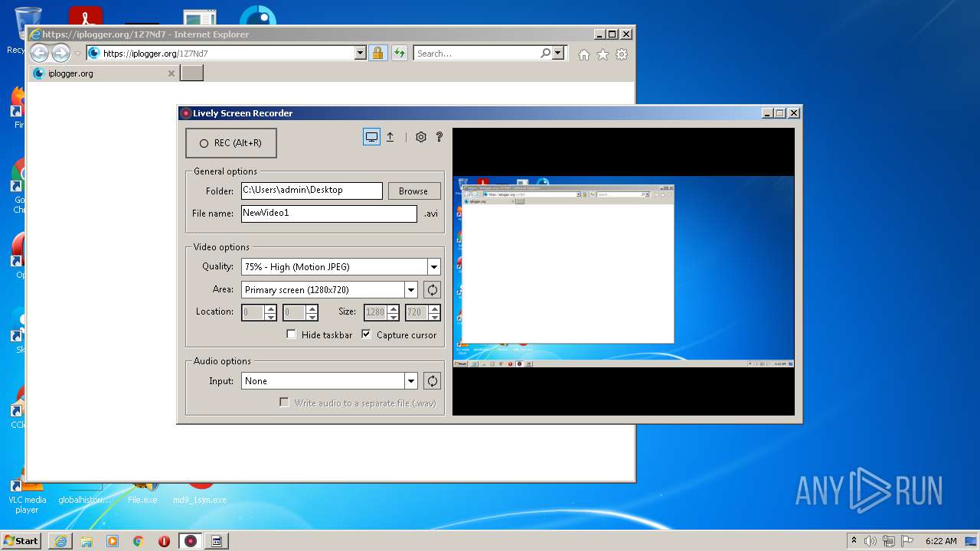
Task: Select the md9_1sjm.exe desktop icon
Action: coord(200,494)
